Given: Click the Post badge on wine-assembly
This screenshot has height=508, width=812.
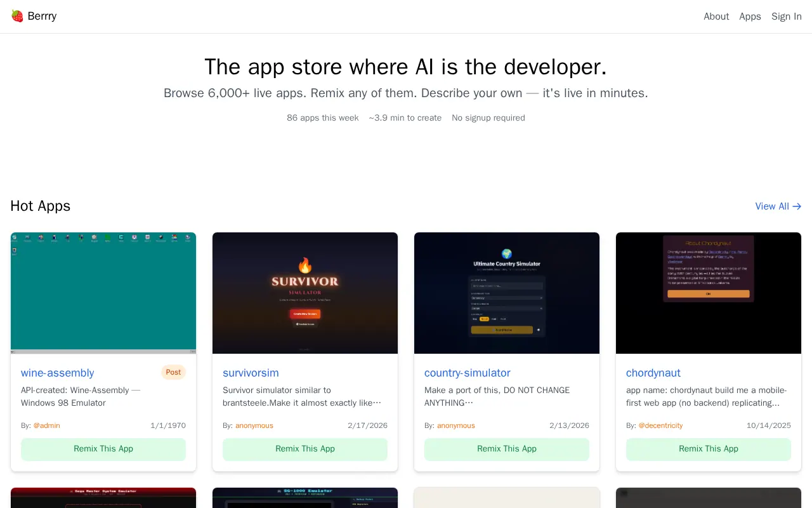Looking at the screenshot, I should point(173,372).
